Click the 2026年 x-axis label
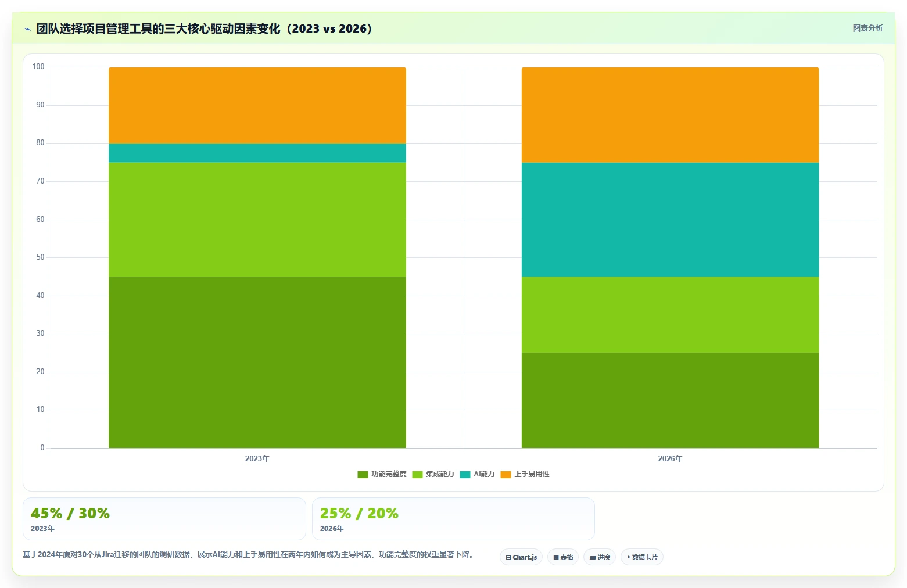The width and height of the screenshot is (907, 588). coord(670,458)
